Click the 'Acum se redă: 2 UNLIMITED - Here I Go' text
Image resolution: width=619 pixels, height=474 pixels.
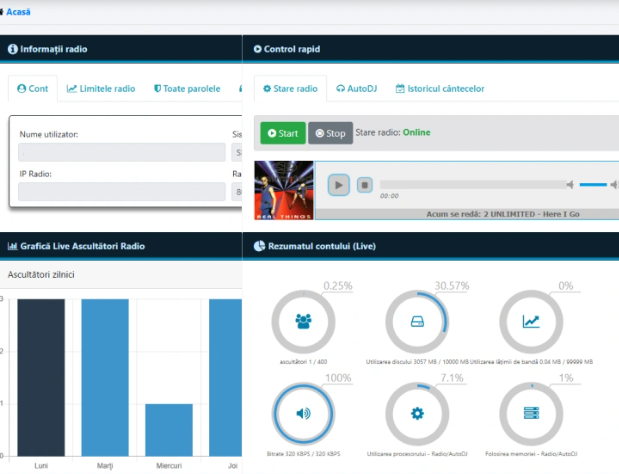503,214
